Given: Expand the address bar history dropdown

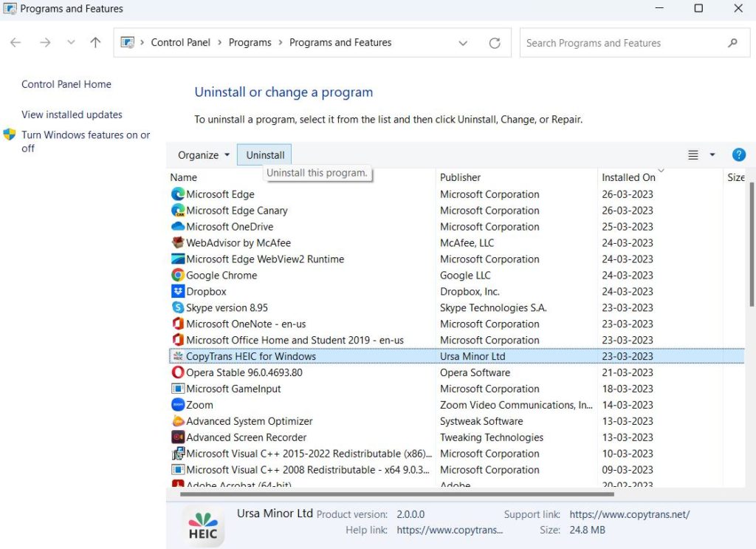Looking at the screenshot, I should (463, 43).
